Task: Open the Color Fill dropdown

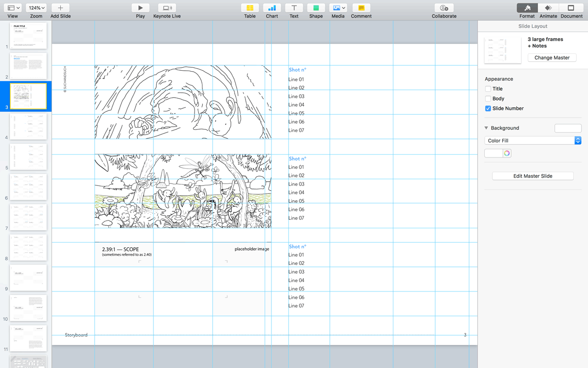Action: 533,140
